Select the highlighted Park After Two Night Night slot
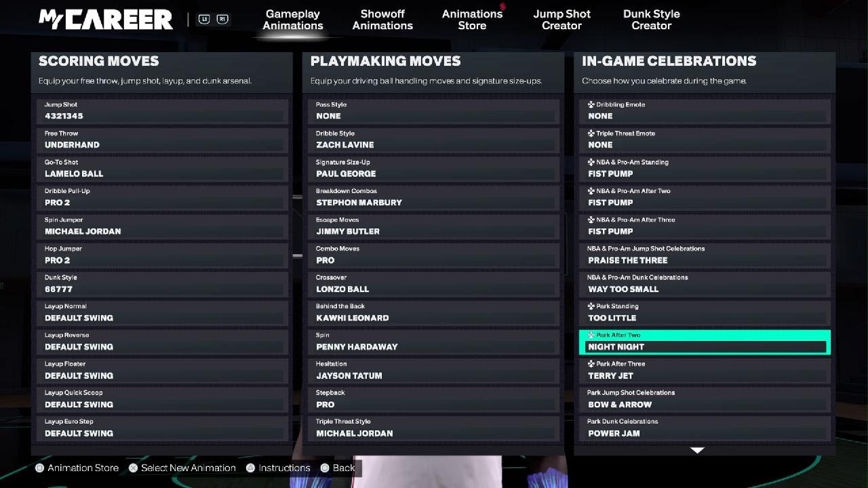The height and width of the screenshot is (488, 868). click(705, 342)
